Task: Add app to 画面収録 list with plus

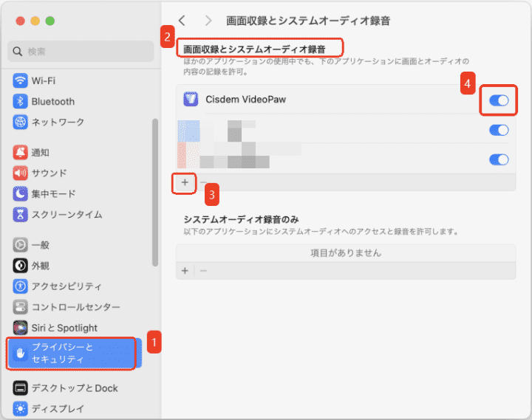Action: click(185, 183)
